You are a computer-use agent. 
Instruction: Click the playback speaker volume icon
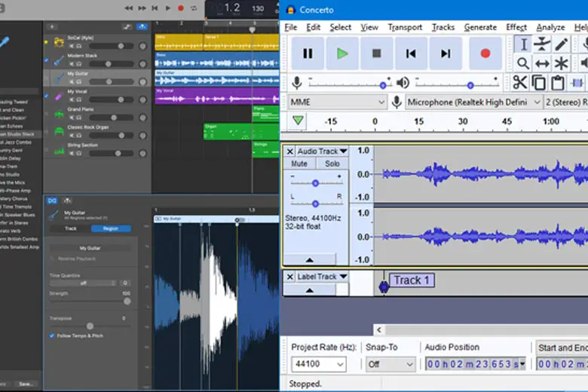coord(403,82)
